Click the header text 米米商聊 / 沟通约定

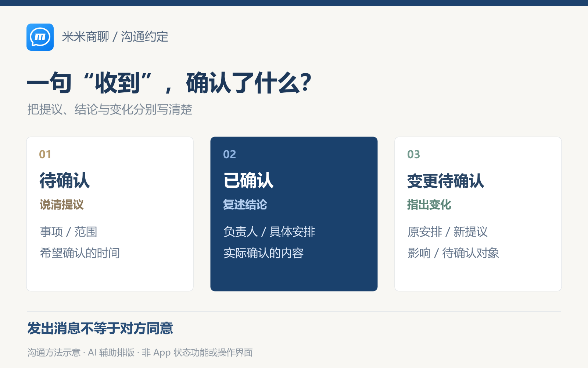coord(115,37)
